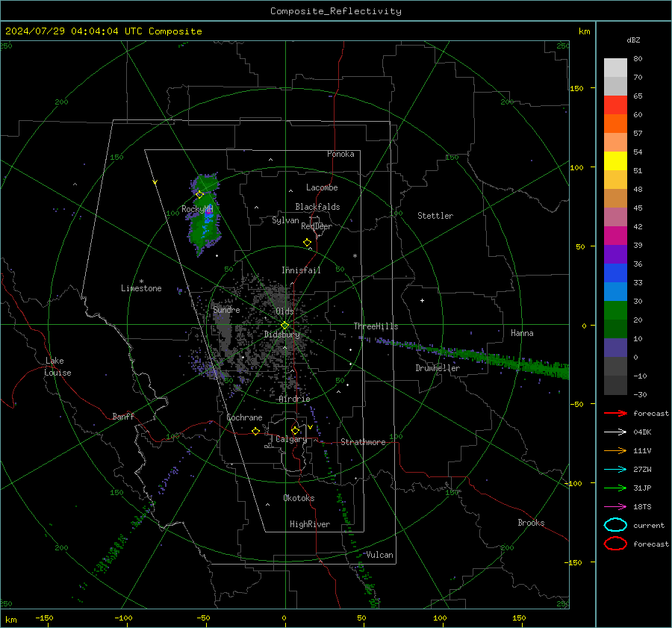
Task: Click the Okotoks map label
Action: (x=299, y=498)
